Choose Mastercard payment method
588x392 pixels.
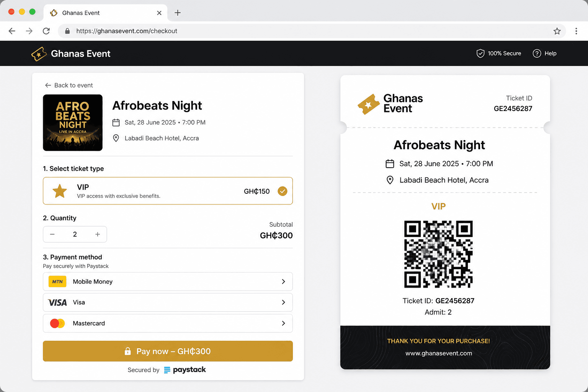pyautogui.click(x=168, y=323)
